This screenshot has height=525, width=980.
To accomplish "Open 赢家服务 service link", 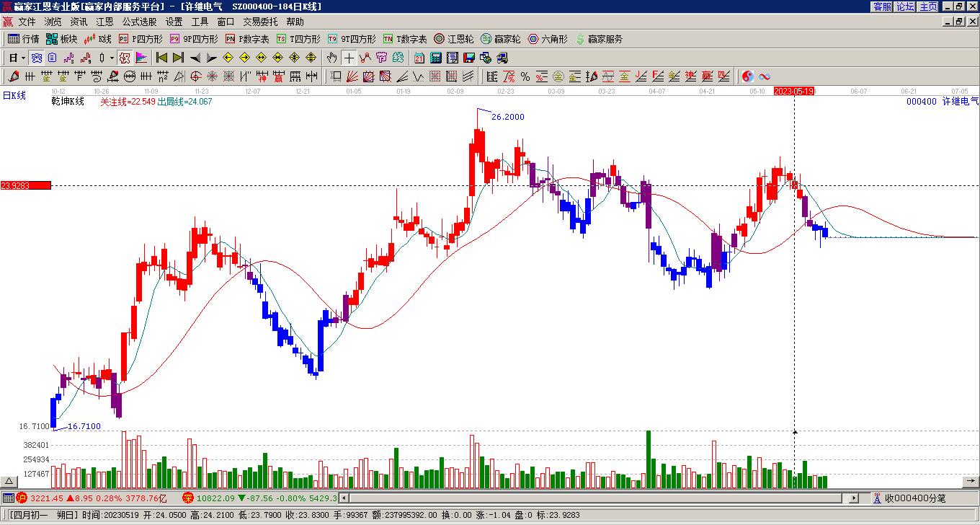I will click(599, 39).
